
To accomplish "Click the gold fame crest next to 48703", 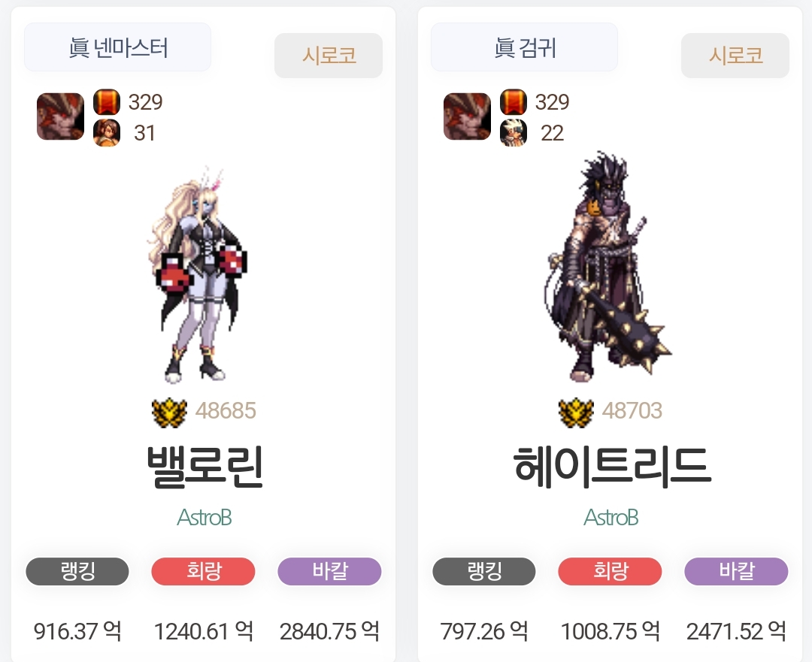I will coord(576,413).
